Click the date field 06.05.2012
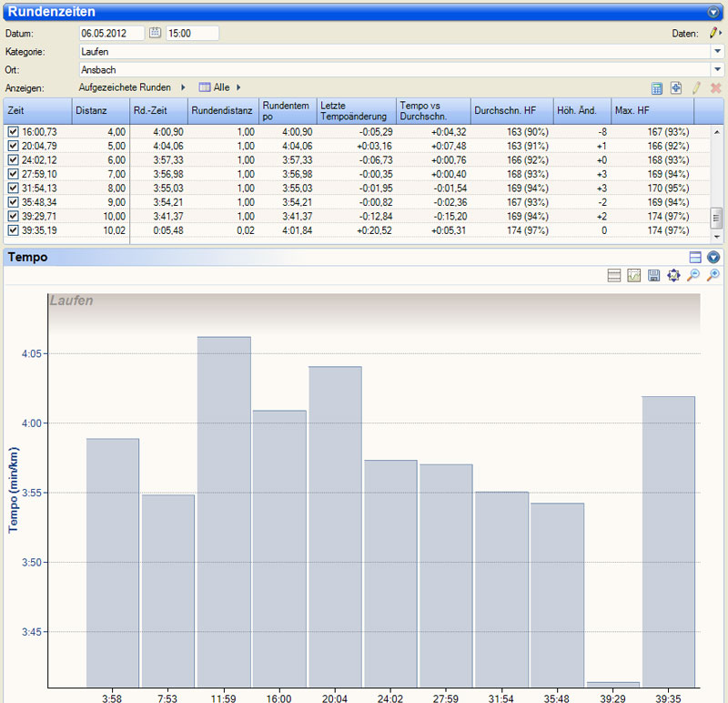The width and height of the screenshot is (728, 703). (x=111, y=33)
